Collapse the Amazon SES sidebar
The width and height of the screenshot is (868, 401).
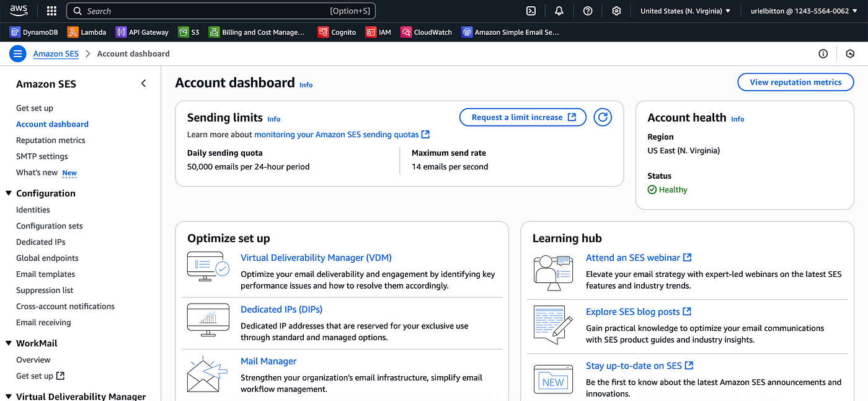[143, 83]
